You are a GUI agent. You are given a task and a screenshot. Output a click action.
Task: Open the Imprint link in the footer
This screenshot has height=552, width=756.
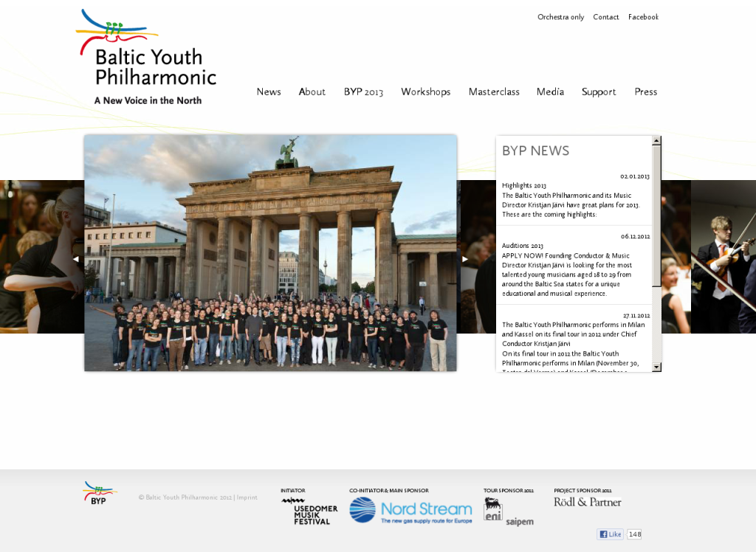click(x=247, y=497)
